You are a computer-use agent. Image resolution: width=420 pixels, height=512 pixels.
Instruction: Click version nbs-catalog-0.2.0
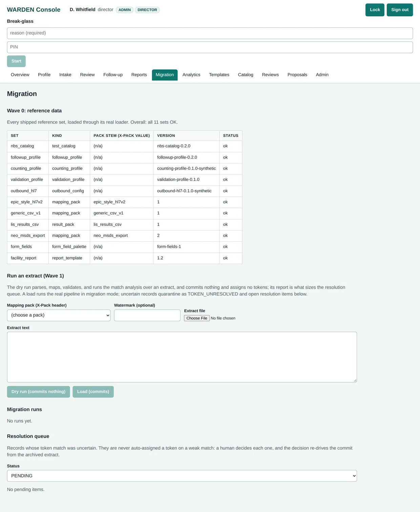186,146
